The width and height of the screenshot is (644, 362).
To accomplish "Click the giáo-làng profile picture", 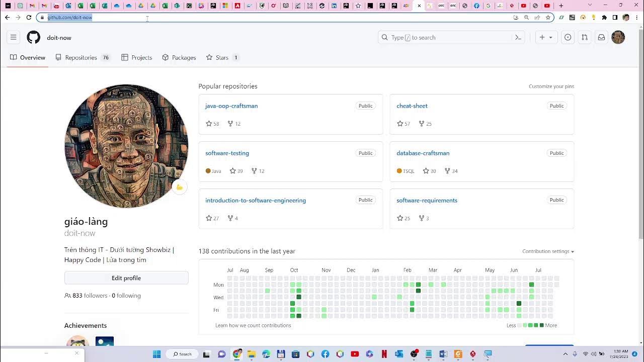I will click(126, 146).
